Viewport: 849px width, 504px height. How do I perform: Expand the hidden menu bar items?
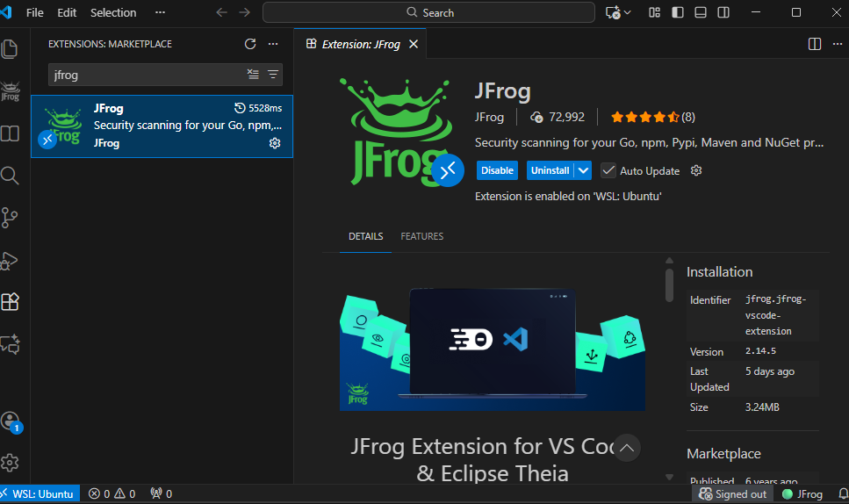(160, 12)
